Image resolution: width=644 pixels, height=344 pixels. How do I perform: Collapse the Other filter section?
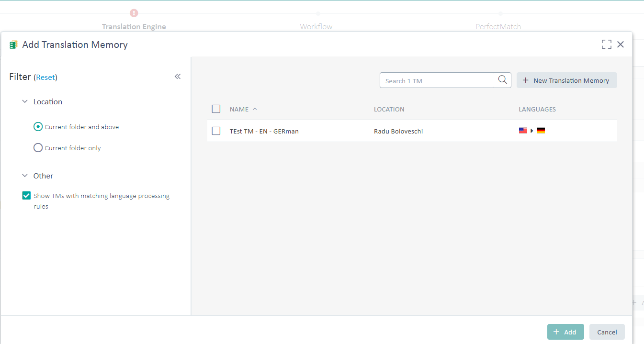pos(25,176)
